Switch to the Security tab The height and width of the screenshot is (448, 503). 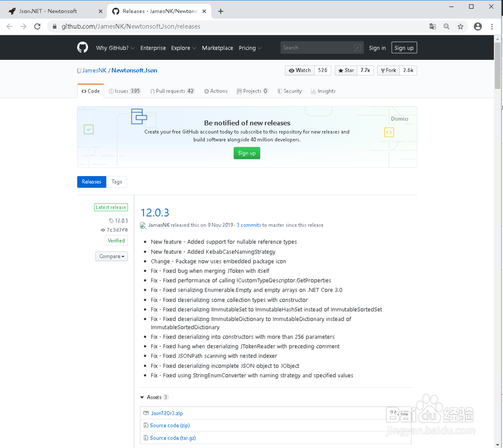[290, 91]
